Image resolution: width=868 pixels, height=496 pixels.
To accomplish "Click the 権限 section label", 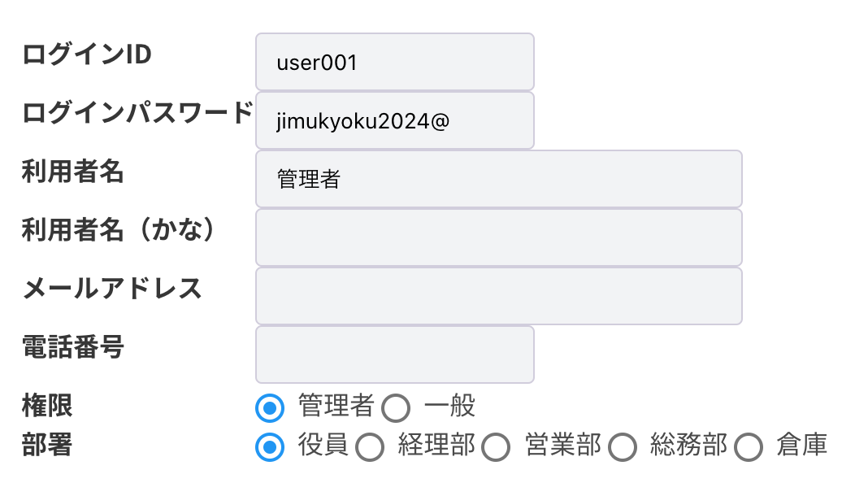I will pyautogui.click(x=47, y=404).
